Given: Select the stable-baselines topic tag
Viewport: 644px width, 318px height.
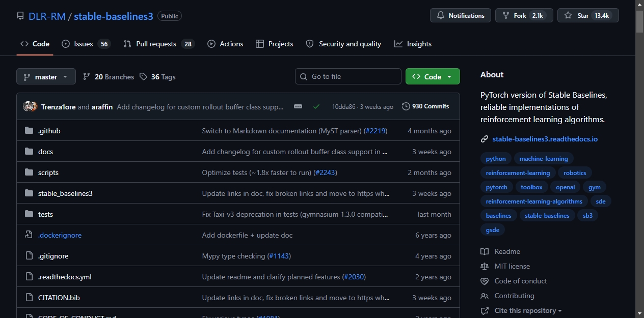Looking at the screenshot, I should point(547,216).
